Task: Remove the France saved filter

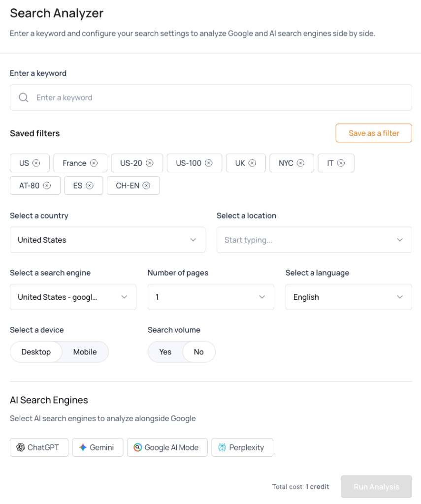Action: tap(94, 163)
